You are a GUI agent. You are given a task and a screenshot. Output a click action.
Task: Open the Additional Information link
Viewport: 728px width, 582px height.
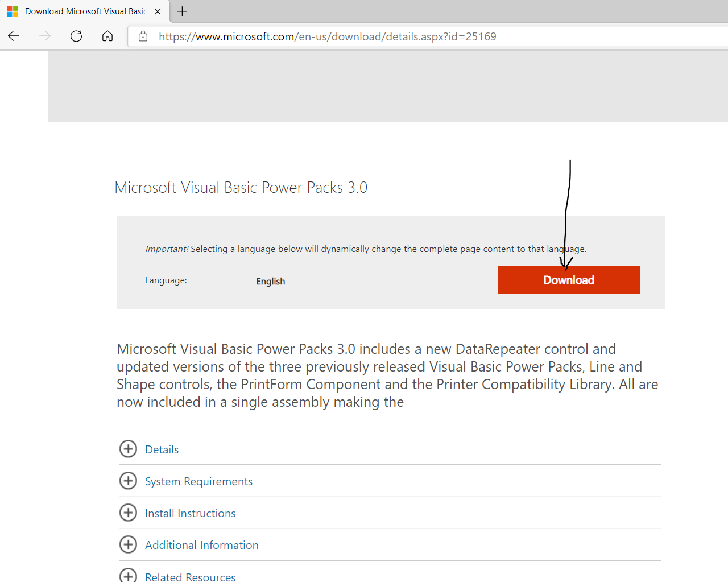201,545
